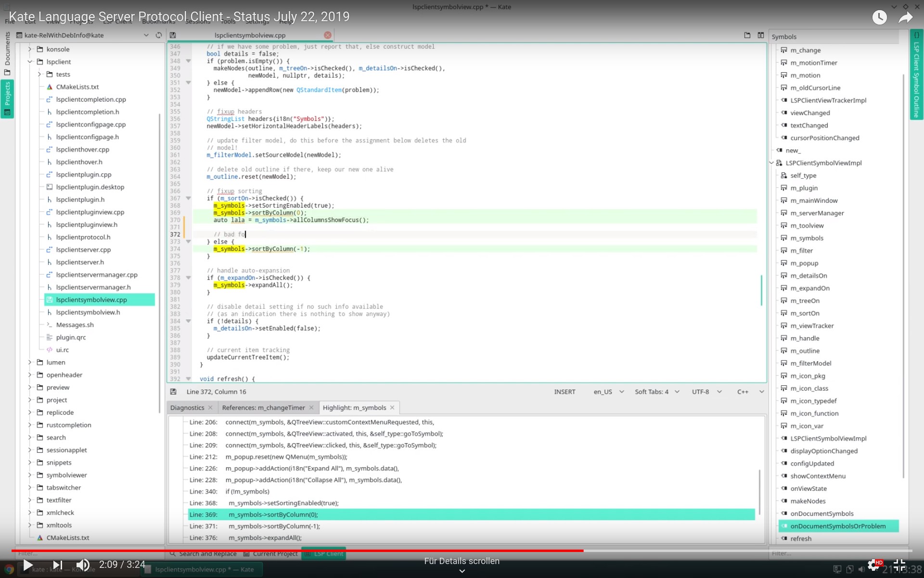The width and height of the screenshot is (924, 578).
Task: Open the Search and Replace tool view
Action: pos(203,553)
